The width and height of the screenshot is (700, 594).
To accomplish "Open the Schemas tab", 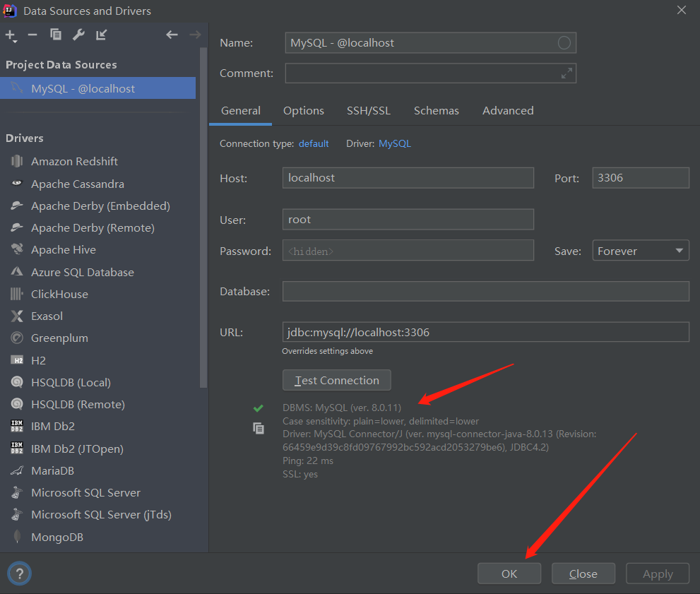I will pyautogui.click(x=436, y=111).
